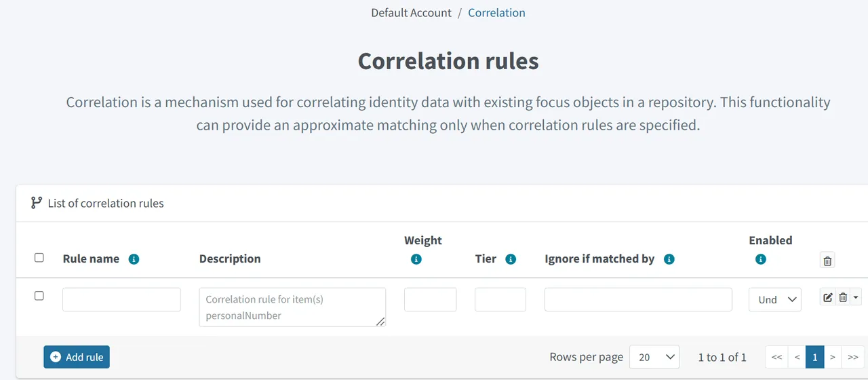Viewport: 868px width, 380px height.
Task: Click the Enabled column info icon
Action: click(761, 259)
